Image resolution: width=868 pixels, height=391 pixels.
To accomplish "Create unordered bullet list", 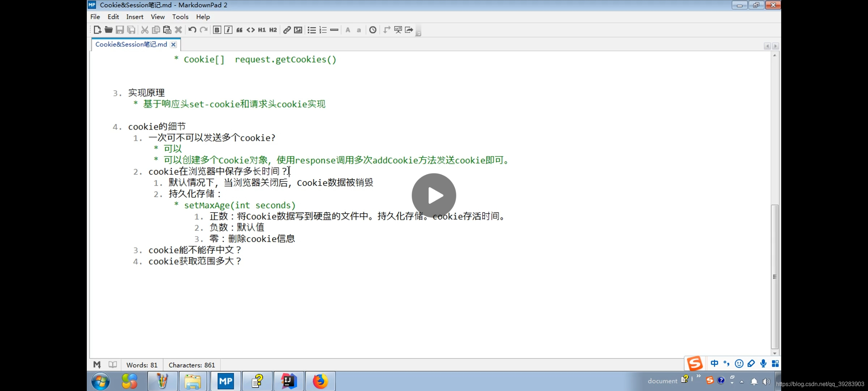I will 311,30.
